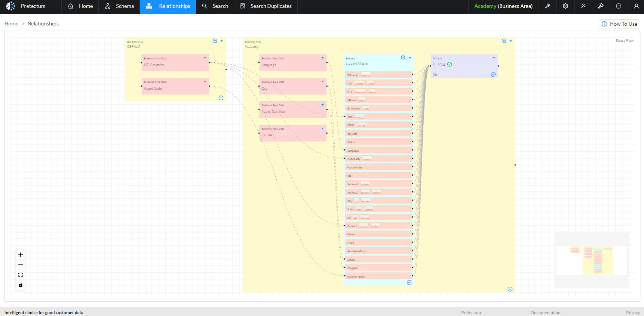Expand Agent Code dropdown arrow
Image resolution: width=644 pixels, height=316 pixels.
point(205,81)
